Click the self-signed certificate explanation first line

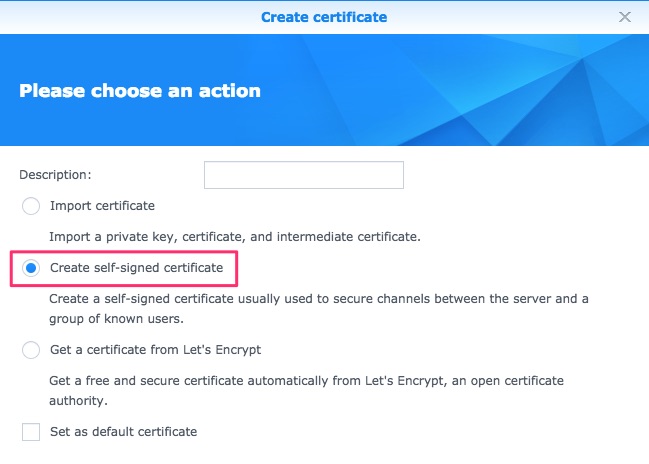(319, 299)
